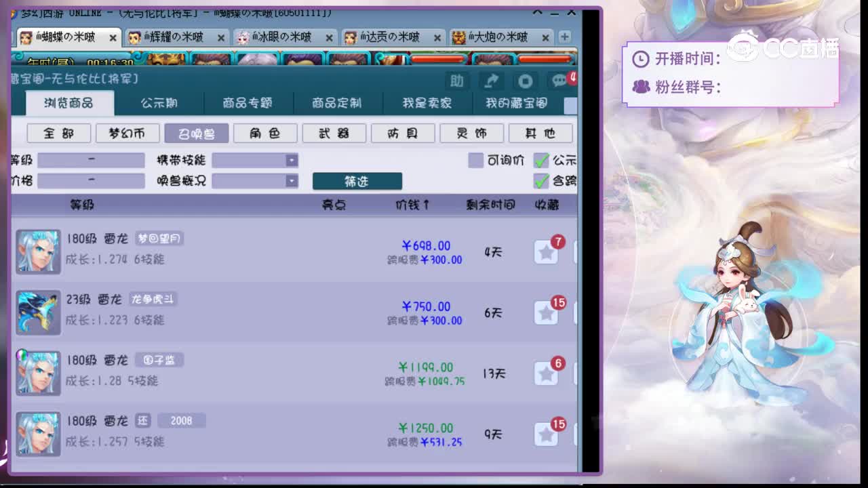Click the ¥750.00 price
Viewport: 868px width, 488px height.
(x=426, y=306)
